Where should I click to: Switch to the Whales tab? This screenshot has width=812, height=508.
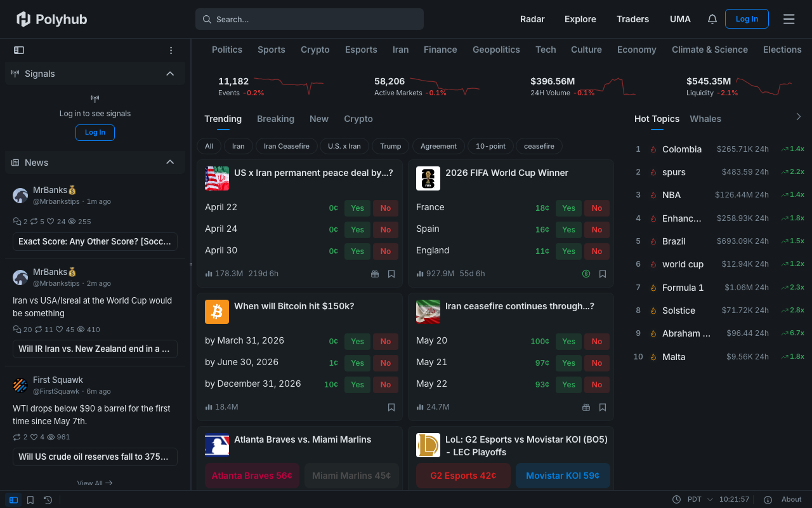click(705, 119)
